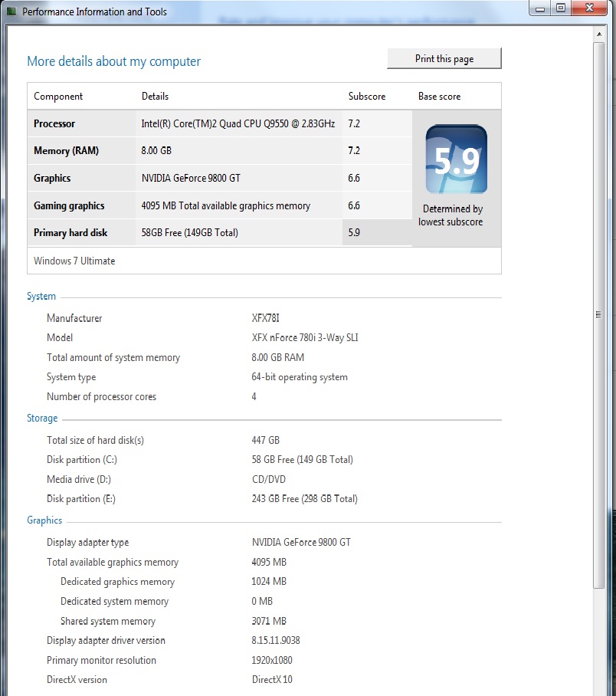Click the Gaming graphics row label

tap(69, 205)
